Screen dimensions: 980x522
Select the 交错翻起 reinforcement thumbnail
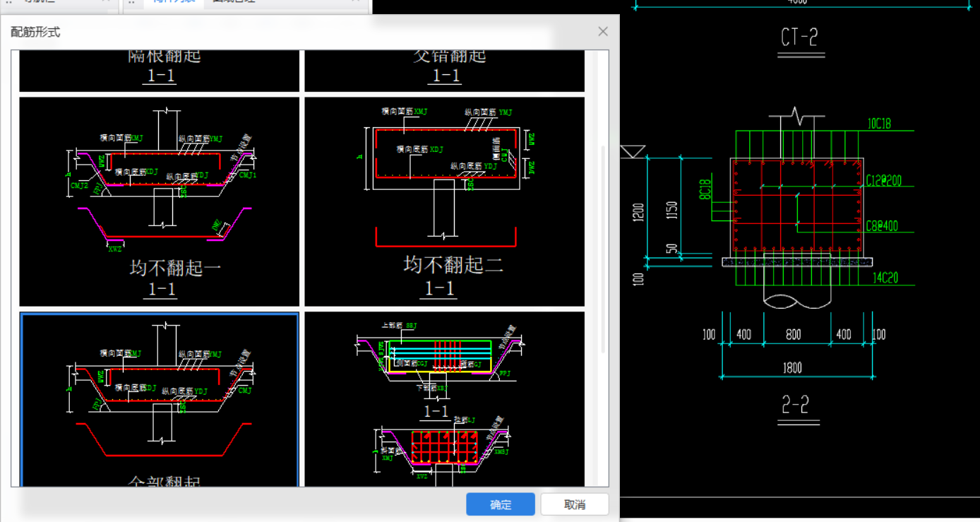pos(445,71)
